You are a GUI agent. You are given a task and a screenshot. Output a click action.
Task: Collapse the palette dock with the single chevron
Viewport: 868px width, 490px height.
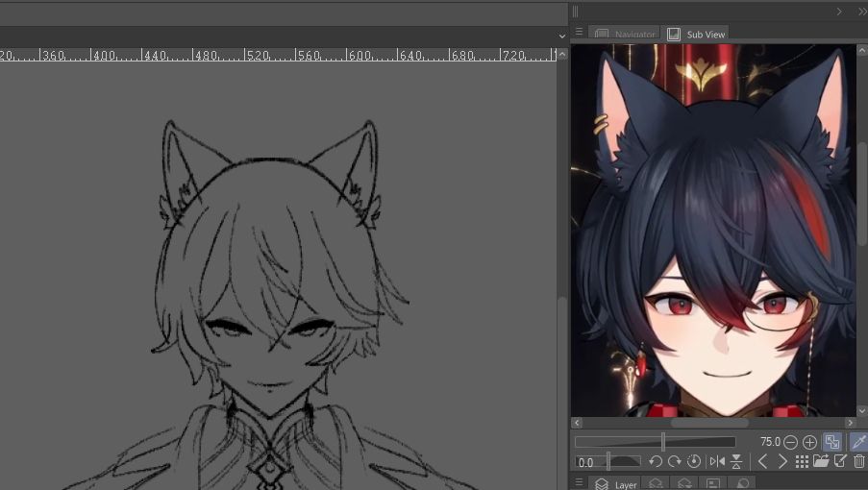839,12
